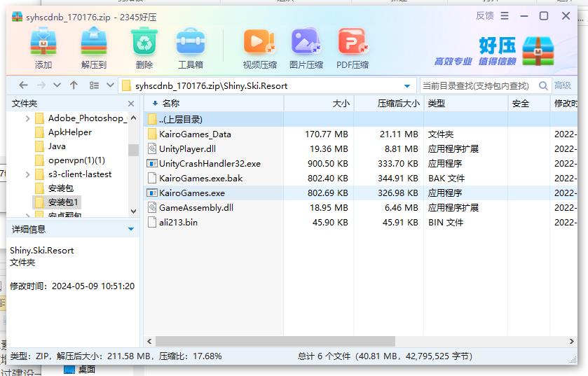The height and width of the screenshot is (376, 588).
Task: Click the KairoGames_Data folder icon
Action: coord(152,134)
